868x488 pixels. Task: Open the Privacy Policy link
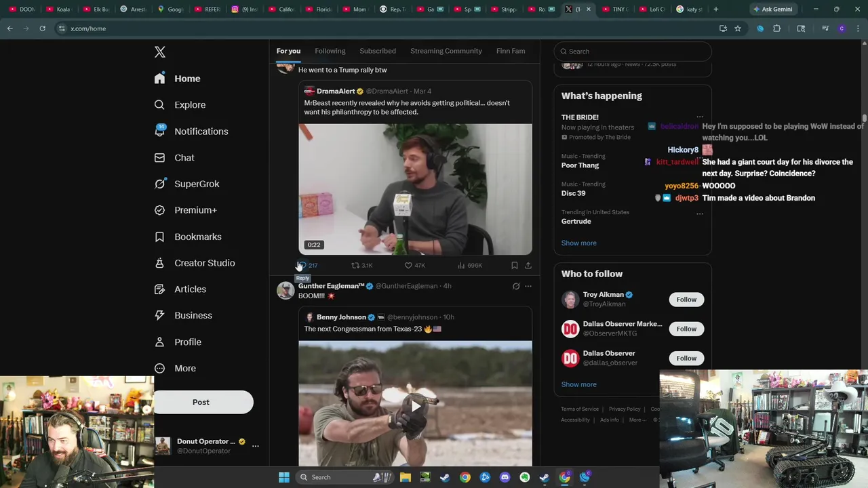625,409
